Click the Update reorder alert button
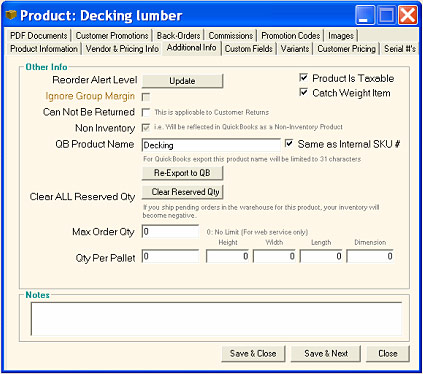Viewport: 423px width, 374px height. tap(182, 81)
